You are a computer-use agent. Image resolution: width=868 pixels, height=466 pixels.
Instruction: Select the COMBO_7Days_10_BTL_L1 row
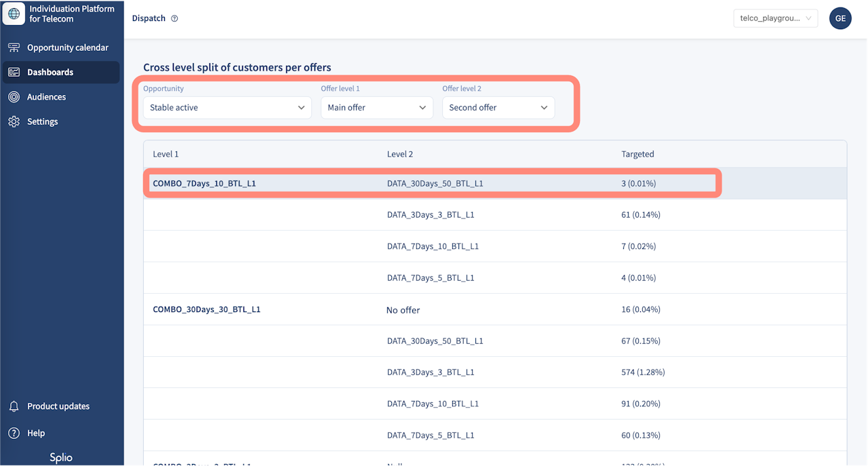click(x=495, y=183)
